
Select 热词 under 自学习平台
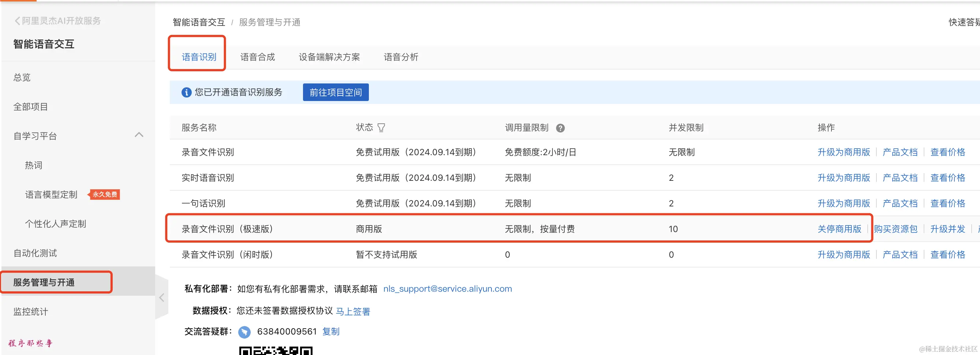tap(33, 165)
